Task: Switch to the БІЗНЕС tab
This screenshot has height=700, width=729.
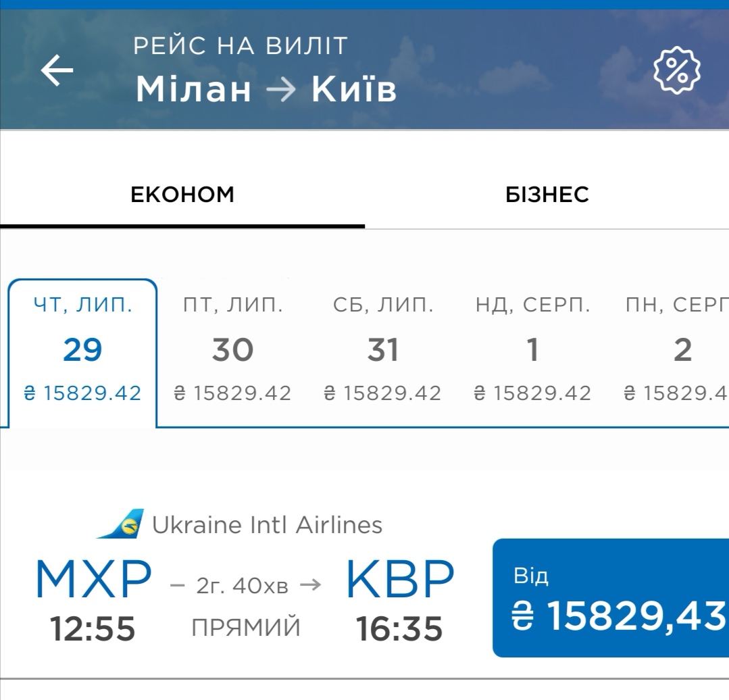Action: click(547, 195)
